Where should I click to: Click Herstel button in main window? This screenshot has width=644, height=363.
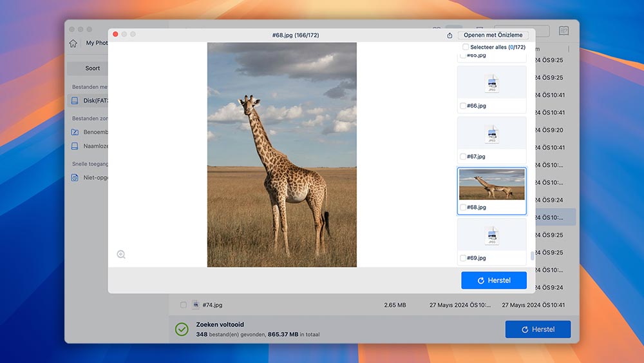538,329
